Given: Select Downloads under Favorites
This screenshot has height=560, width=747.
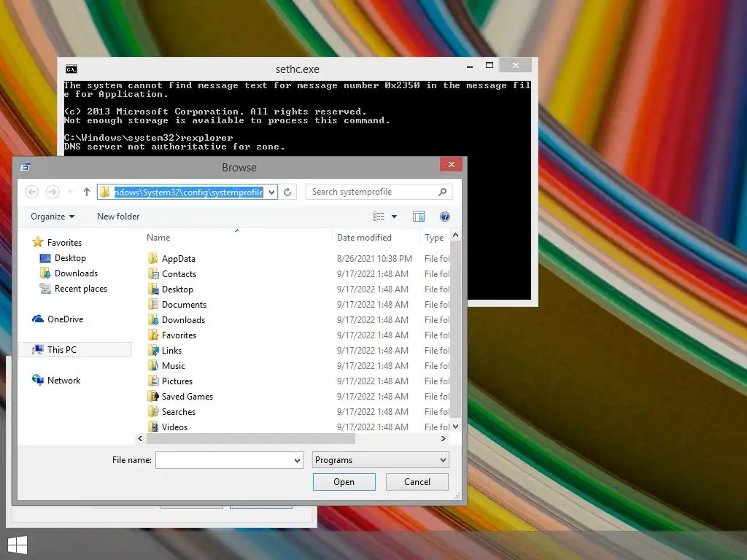Looking at the screenshot, I should pyautogui.click(x=75, y=273).
